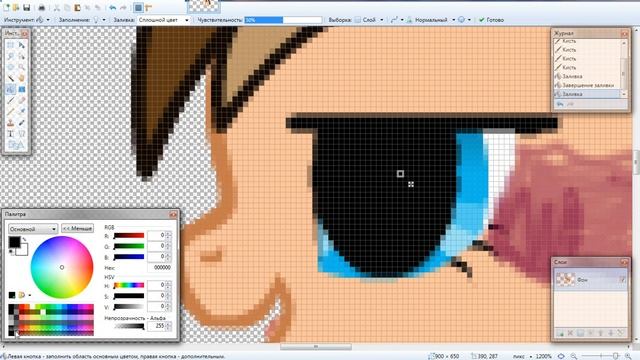Select the Color Picker tool
Image resolution: width=640 pixels, height=360 pixels.
tap(22, 111)
